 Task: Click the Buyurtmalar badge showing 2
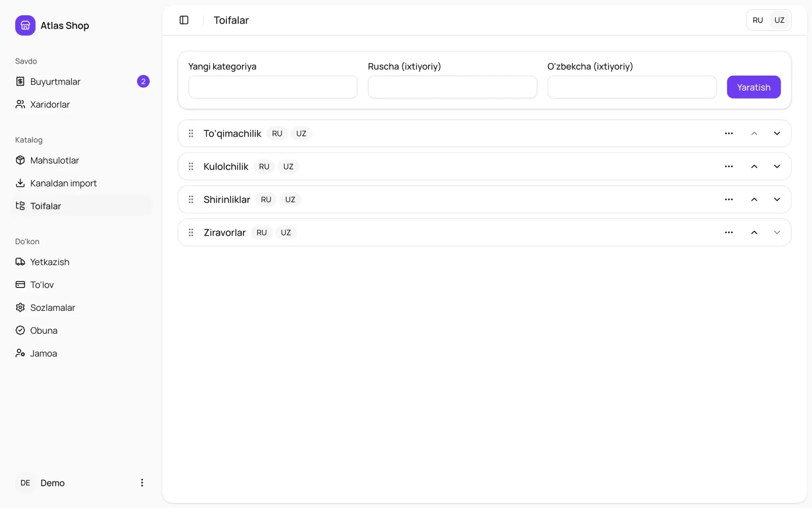(143, 81)
